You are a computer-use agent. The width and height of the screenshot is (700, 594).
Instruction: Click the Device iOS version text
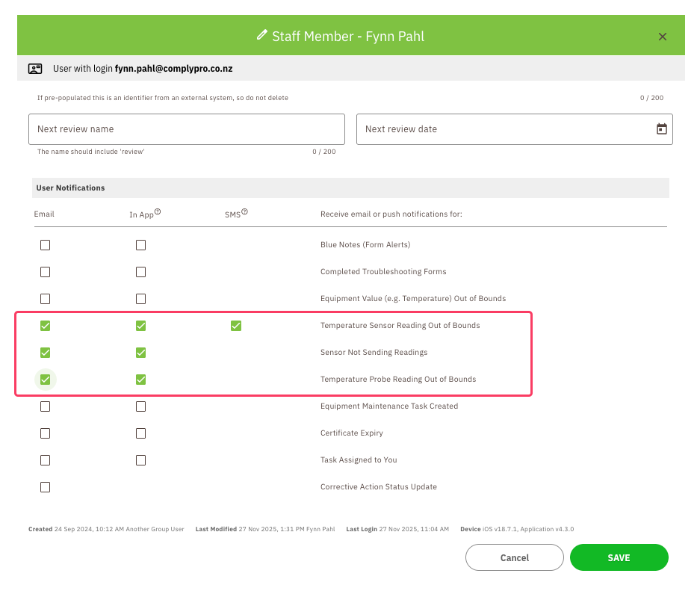coord(517,529)
